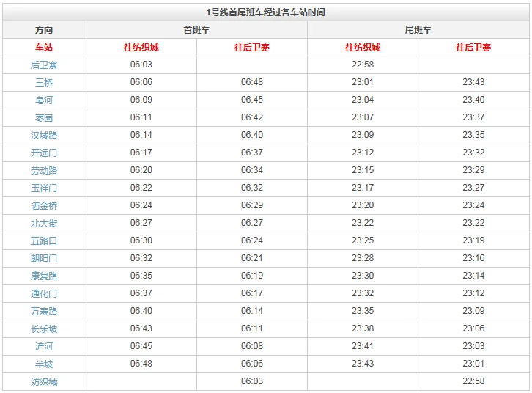This screenshot has width=532, height=393.
Task: Click the 通化门 station link
Action: pos(44,293)
